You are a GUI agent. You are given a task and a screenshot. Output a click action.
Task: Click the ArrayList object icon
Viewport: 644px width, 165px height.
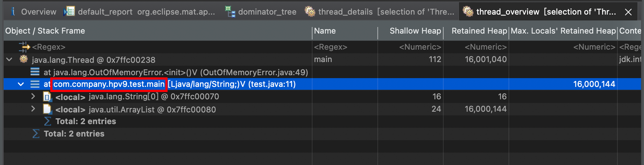click(47, 109)
